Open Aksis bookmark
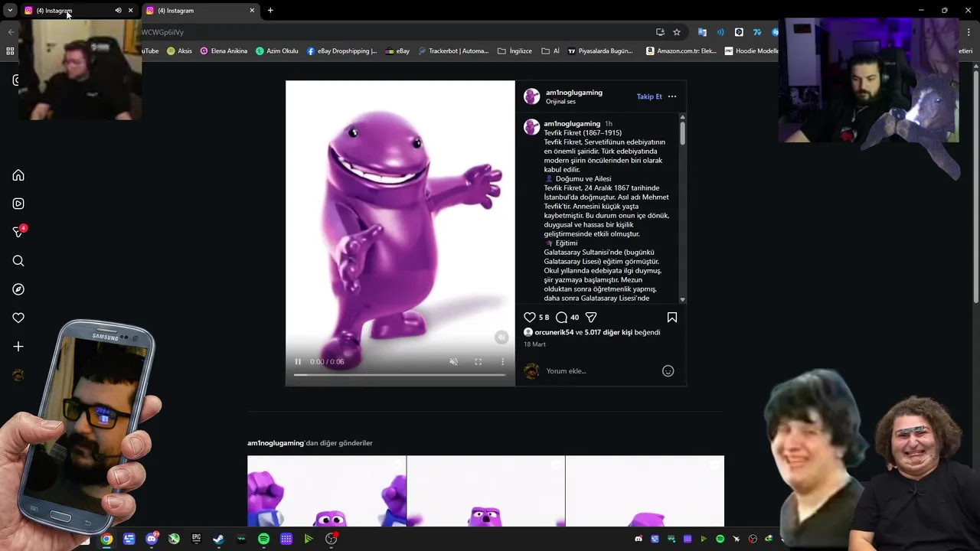This screenshot has width=980, height=551. (x=179, y=51)
